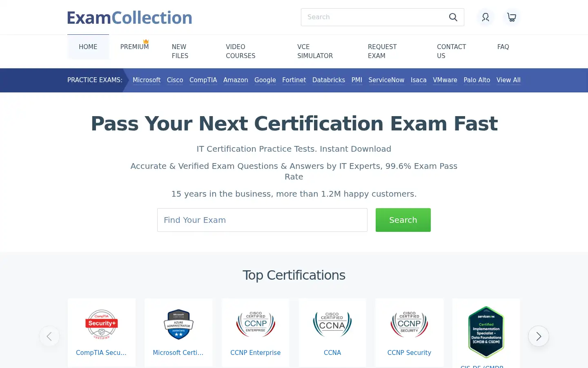
Task: Select Isaca practice exams
Action: [x=419, y=80]
